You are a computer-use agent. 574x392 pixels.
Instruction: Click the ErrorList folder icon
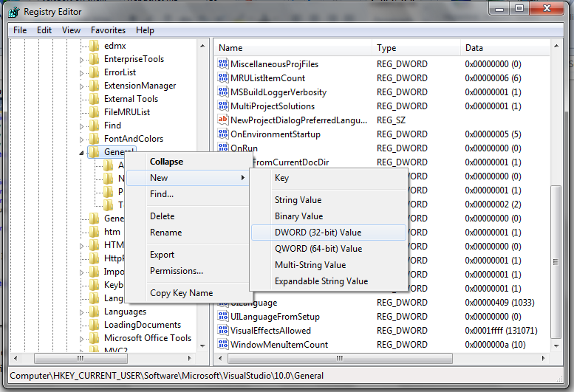tap(95, 72)
